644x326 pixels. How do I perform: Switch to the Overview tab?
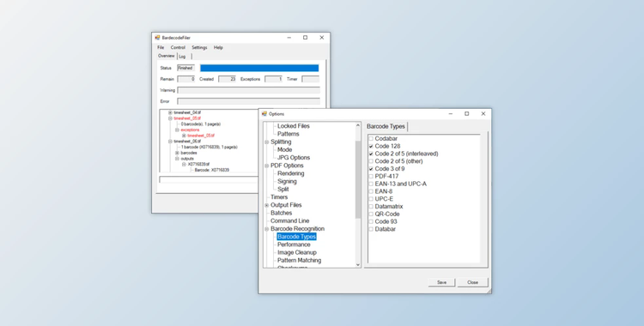[x=167, y=56]
